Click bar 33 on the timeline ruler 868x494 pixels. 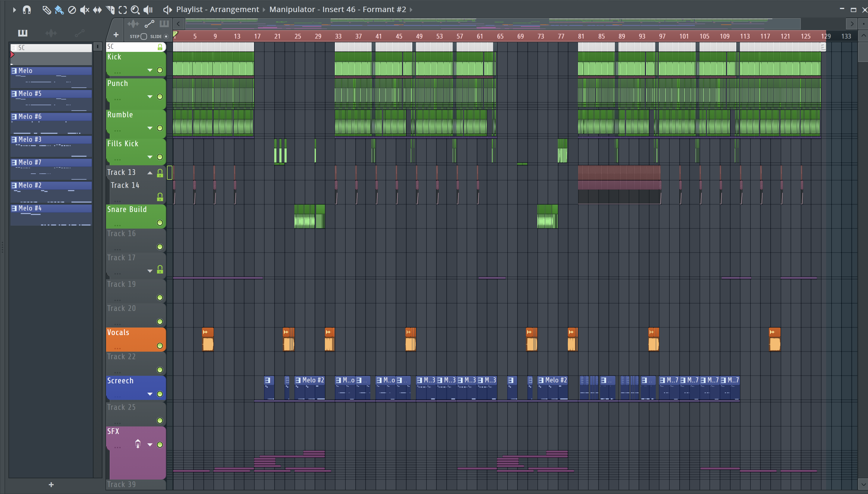338,36
